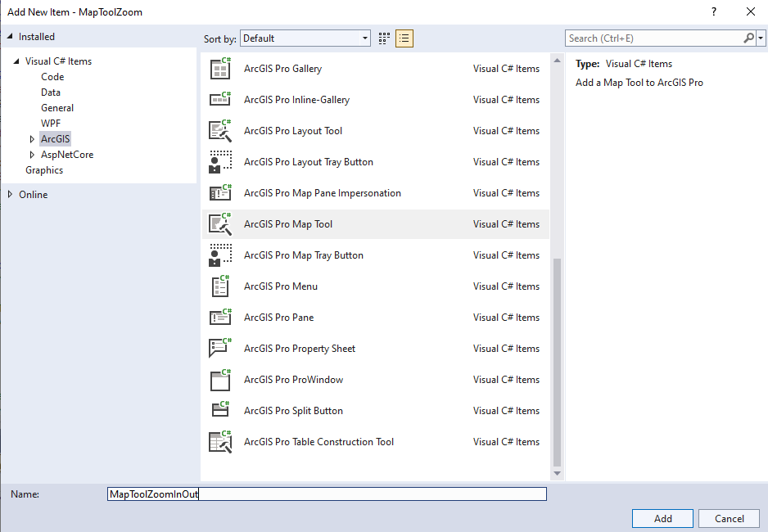Click the ArcGIS Pro Map Tray Button icon
The image size is (768, 532).
[220, 255]
